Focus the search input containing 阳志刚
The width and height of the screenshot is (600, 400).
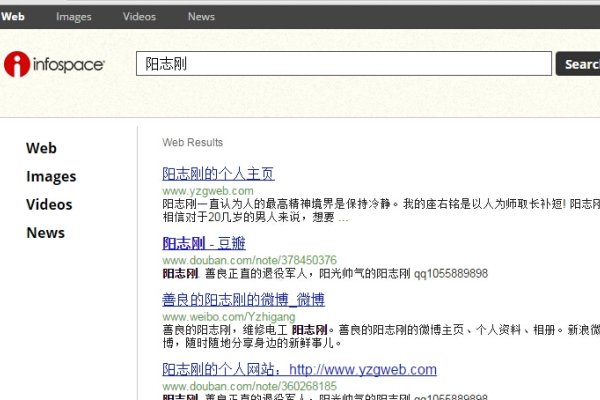pos(344,64)
